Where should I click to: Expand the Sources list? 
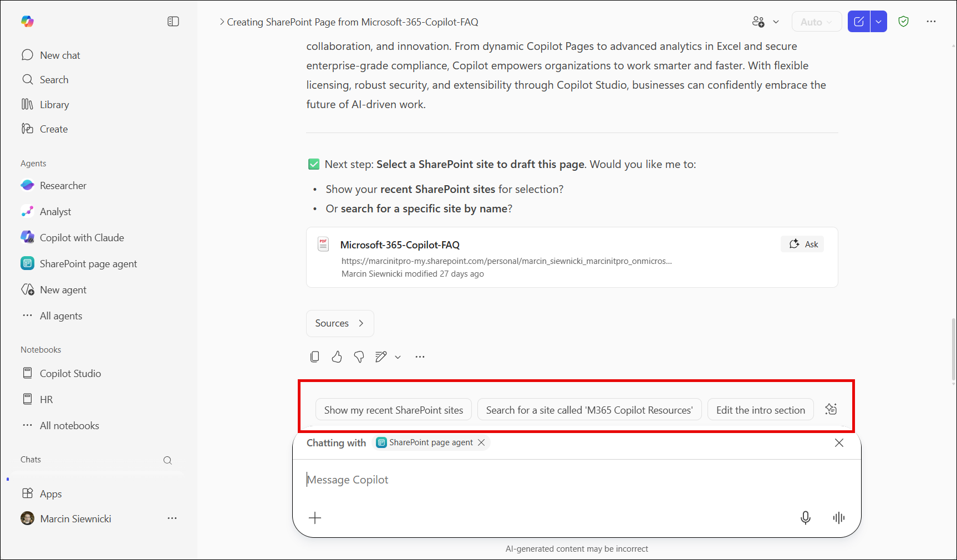pos(340,323)
